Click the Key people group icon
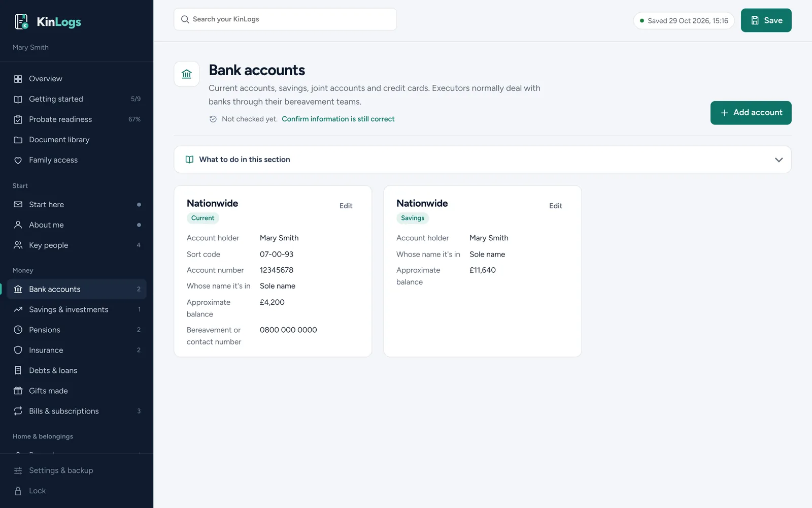Image resolution: width=812 pixels, height=508 pixels. 18,245
